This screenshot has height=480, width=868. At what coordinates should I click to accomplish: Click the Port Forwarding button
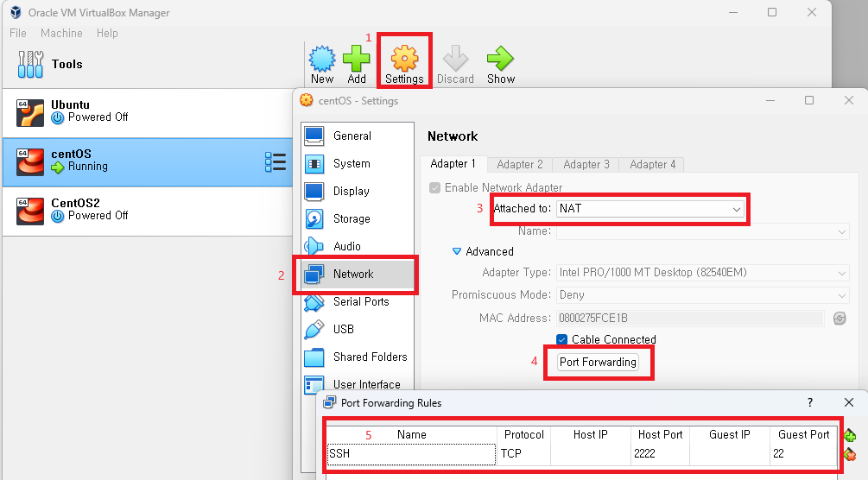tap(598, 362)
